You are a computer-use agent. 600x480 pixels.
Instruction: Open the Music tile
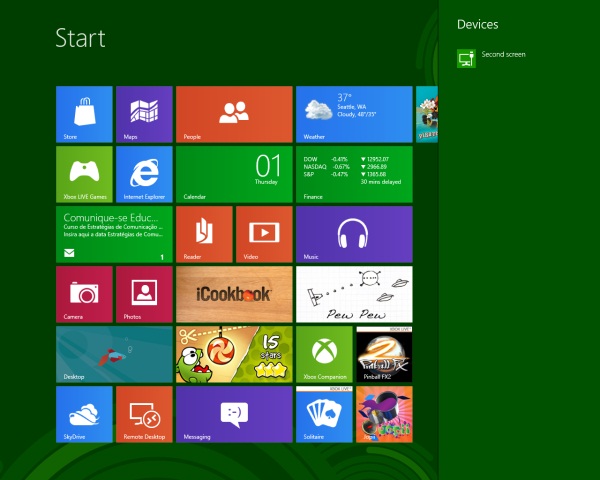tap(354, 234)
